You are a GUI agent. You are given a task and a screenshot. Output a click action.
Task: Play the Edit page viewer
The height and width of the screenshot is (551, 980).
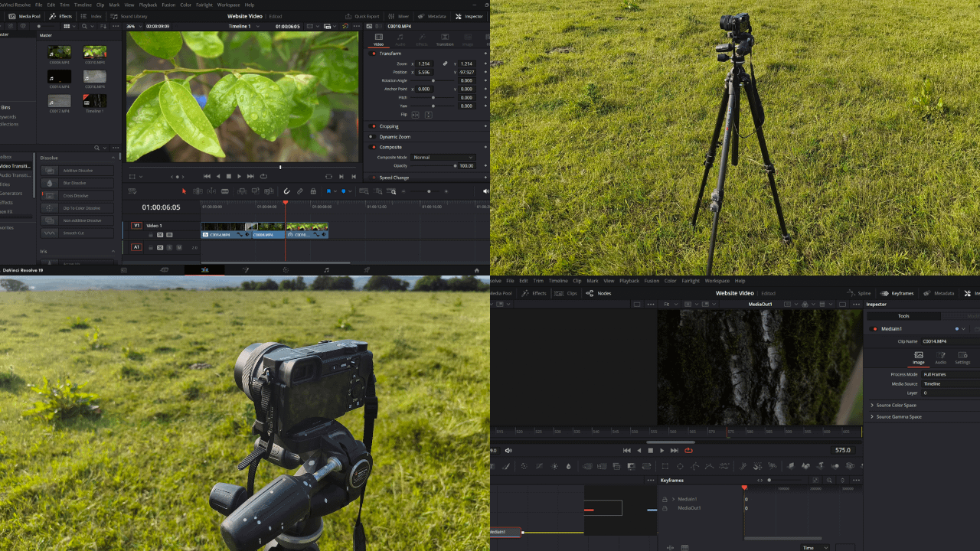pos(240,176)
